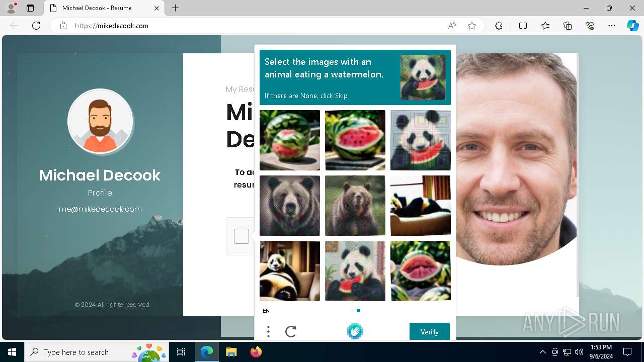644x362 pixels.
Task: Open the notification center
Action: pyautogui.click(x=627, y=352)
